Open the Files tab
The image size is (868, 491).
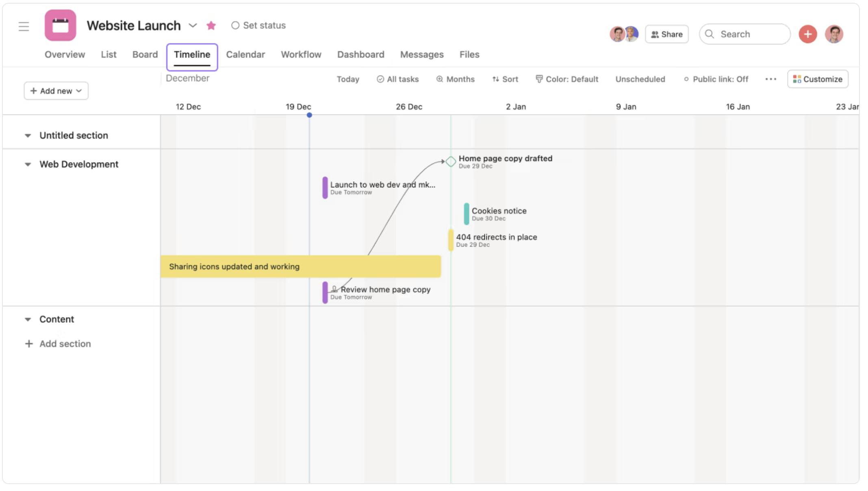469,54
